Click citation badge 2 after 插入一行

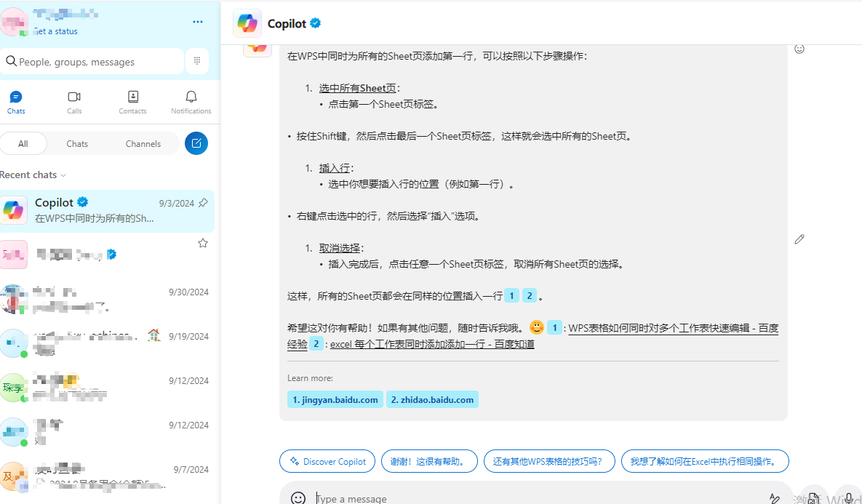[530, 296]
